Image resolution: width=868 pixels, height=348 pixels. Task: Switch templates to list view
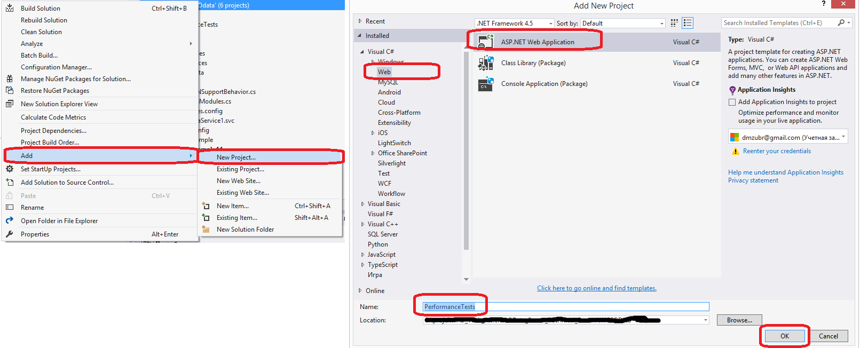click(688, 23)
